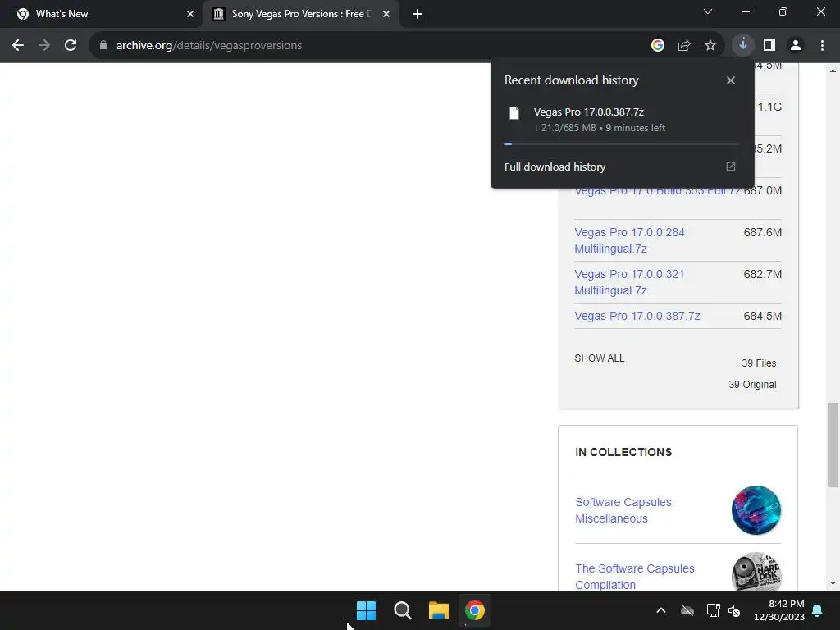Click the 682.7M file size text
Viewport: 840px width, 630px height.
coord(762,274)
